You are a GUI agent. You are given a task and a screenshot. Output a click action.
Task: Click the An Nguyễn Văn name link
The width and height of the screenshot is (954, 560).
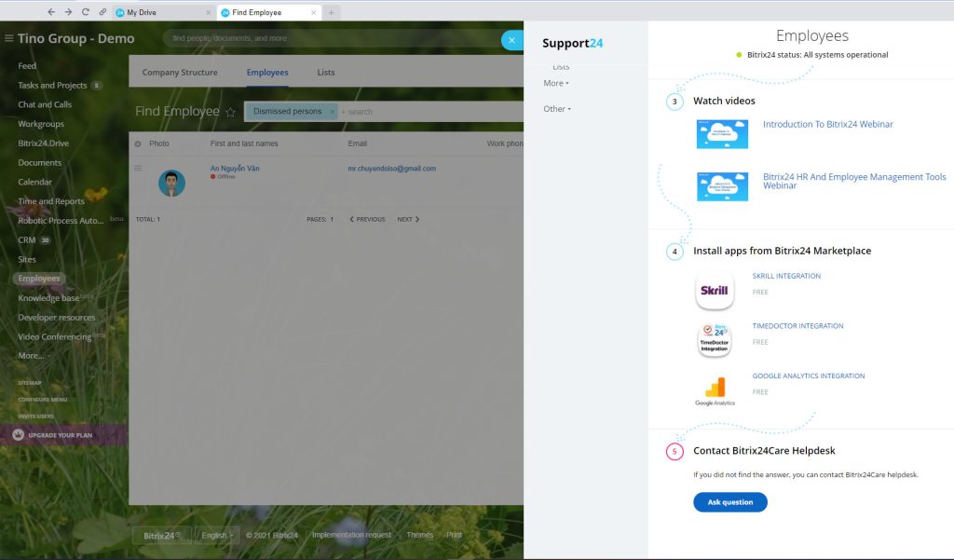(235, 169)
